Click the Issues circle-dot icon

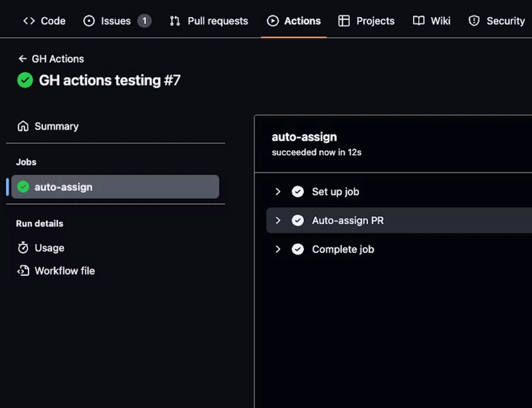[89, 21]
